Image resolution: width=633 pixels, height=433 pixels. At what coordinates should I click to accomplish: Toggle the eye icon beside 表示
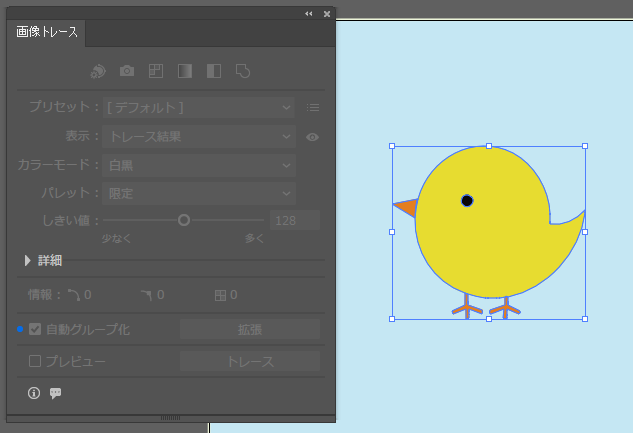click(x=312, y=137)
